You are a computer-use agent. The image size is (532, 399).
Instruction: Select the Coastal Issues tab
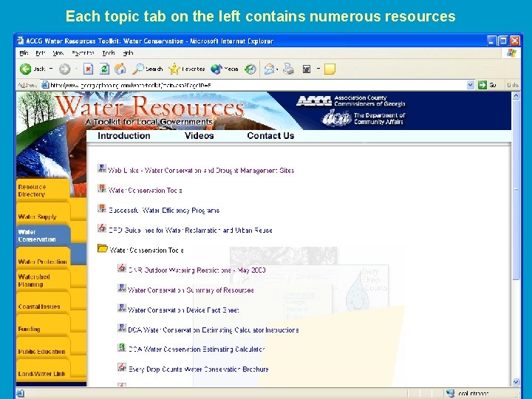43,304
